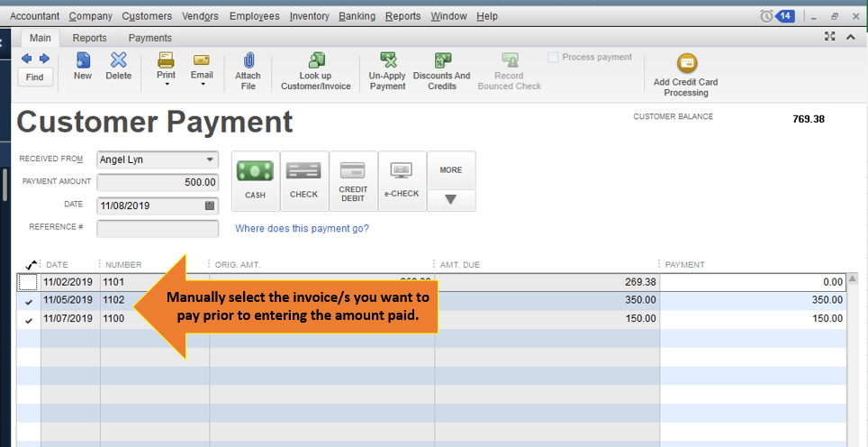Go to next payment with right arrow
868x447 pixels.
click(x=44, y=59)
